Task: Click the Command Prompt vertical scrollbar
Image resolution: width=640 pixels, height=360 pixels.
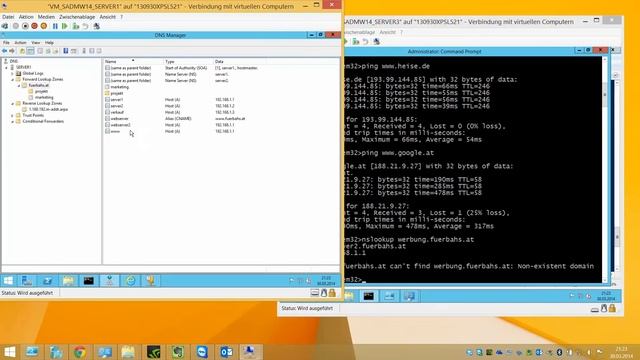Action: [x=605, y=169]
